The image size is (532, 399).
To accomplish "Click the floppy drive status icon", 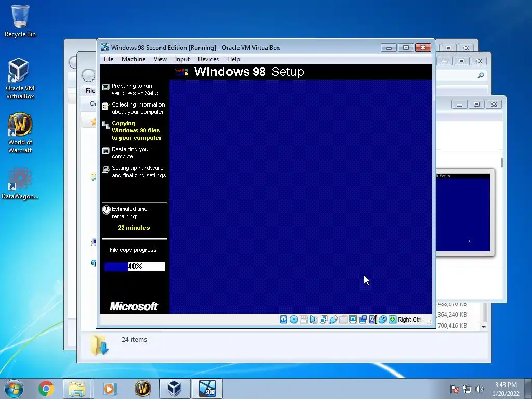I will tap(303, 320).
